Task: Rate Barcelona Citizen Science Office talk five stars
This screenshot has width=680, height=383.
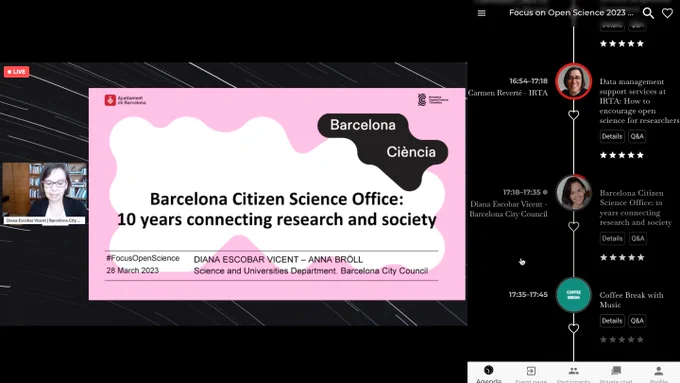Action: [x=640, y=258]
